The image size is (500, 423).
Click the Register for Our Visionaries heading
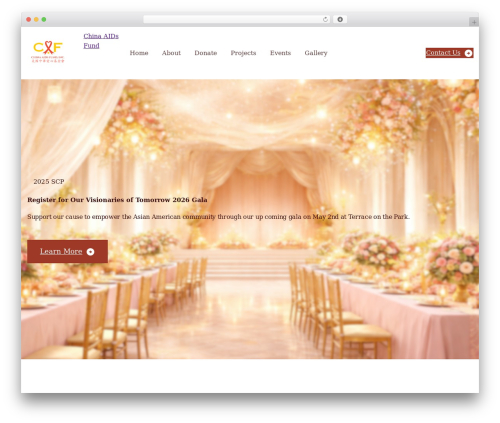(x=117, y=200)
